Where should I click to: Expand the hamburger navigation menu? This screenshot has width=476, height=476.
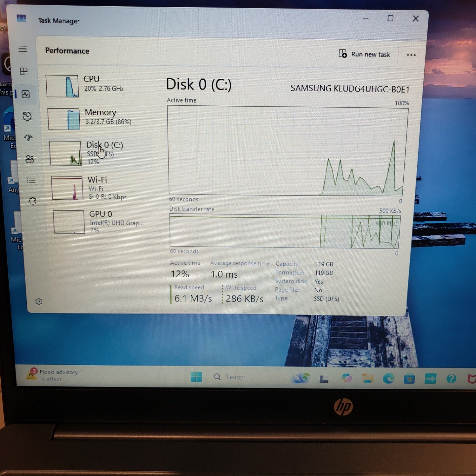click(x=23, y=49)
